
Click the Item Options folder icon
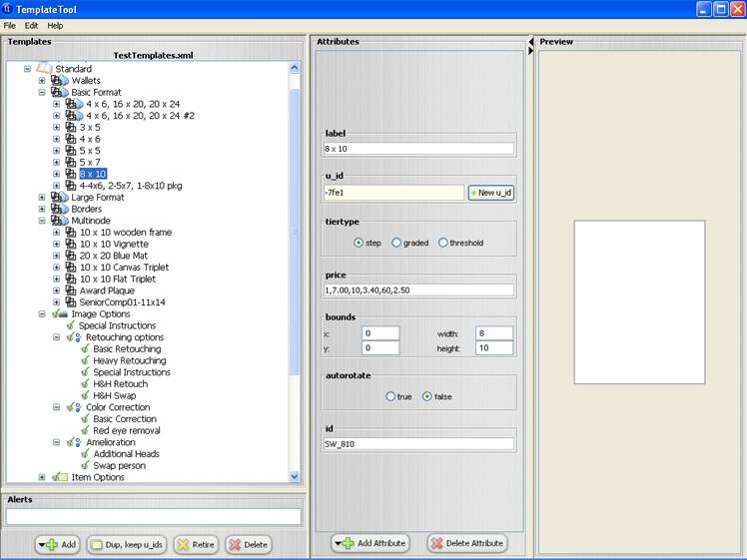(x=60, y=477)
